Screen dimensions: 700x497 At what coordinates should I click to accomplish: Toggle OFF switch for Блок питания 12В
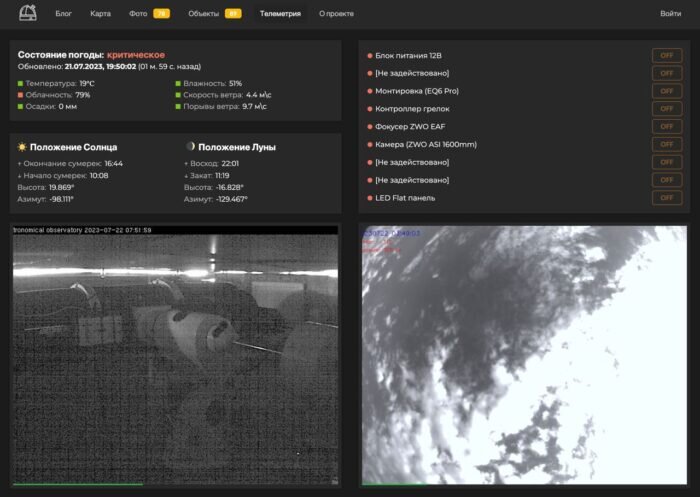(x=667, y=55)
